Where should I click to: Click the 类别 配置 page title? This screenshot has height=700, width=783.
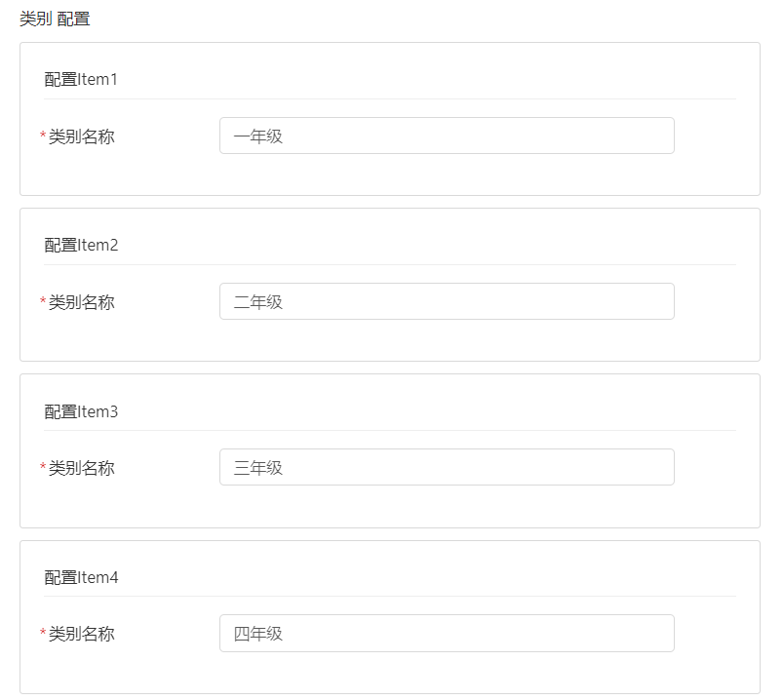[55, 19]
